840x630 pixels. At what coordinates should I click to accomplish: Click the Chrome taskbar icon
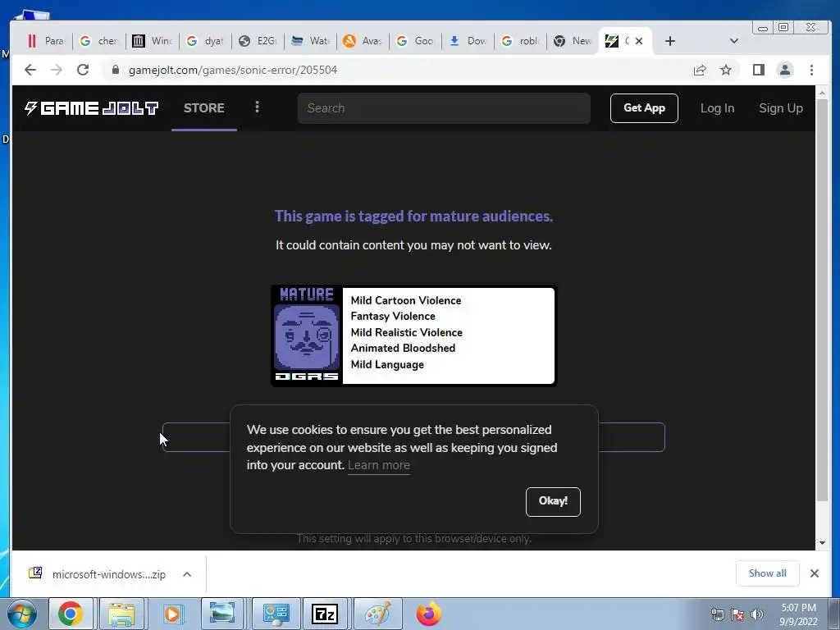[71, 614]
